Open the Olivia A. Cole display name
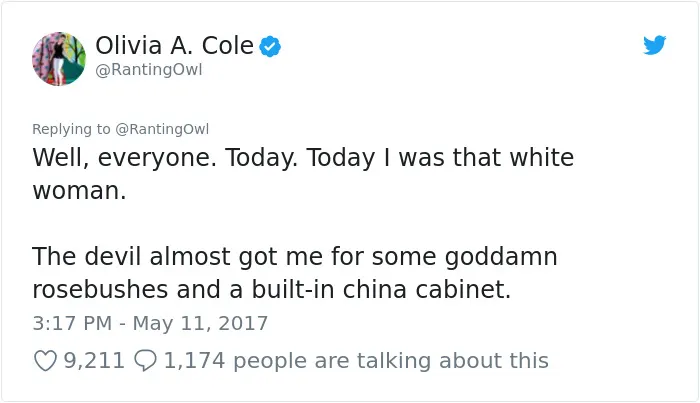The height and width of the screenshot is (403, 700). point(175,46)
